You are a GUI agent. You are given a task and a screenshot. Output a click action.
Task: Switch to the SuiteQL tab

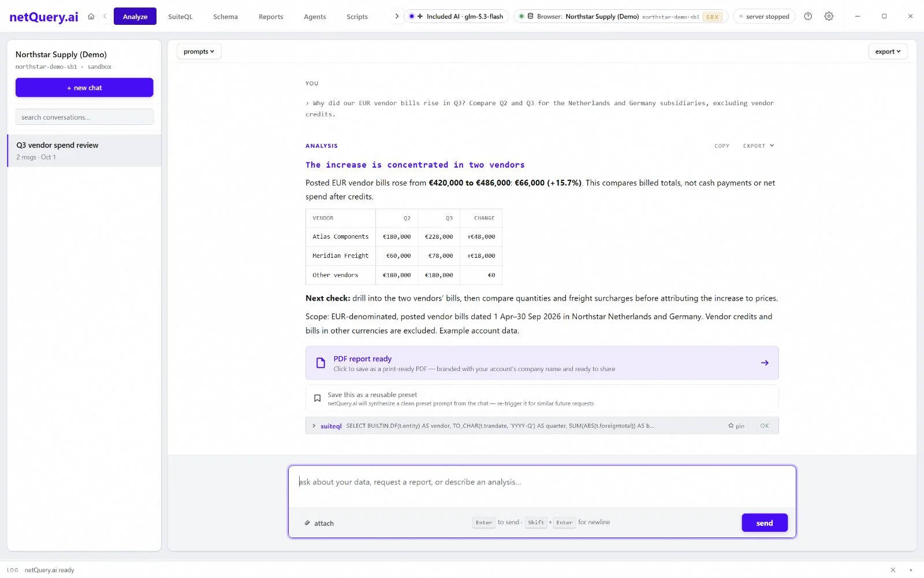coord(180,17)
